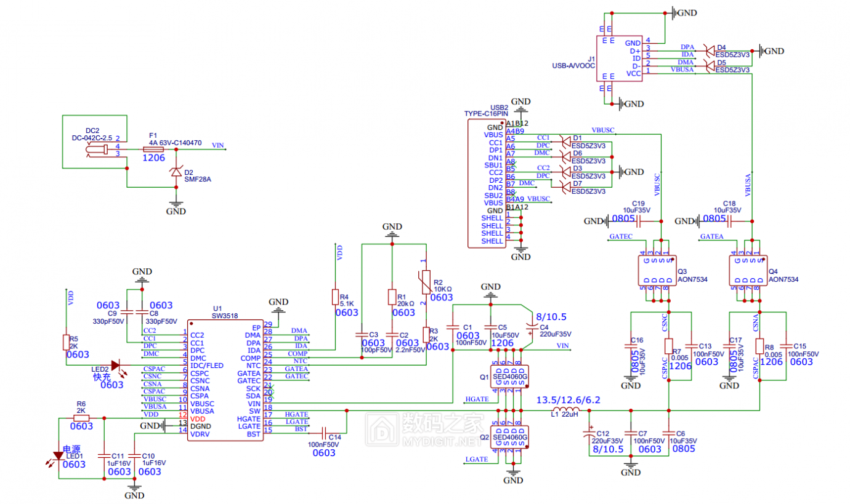Select the 'SW3518' part name text
Screen dimensions: 850x504
225,315
